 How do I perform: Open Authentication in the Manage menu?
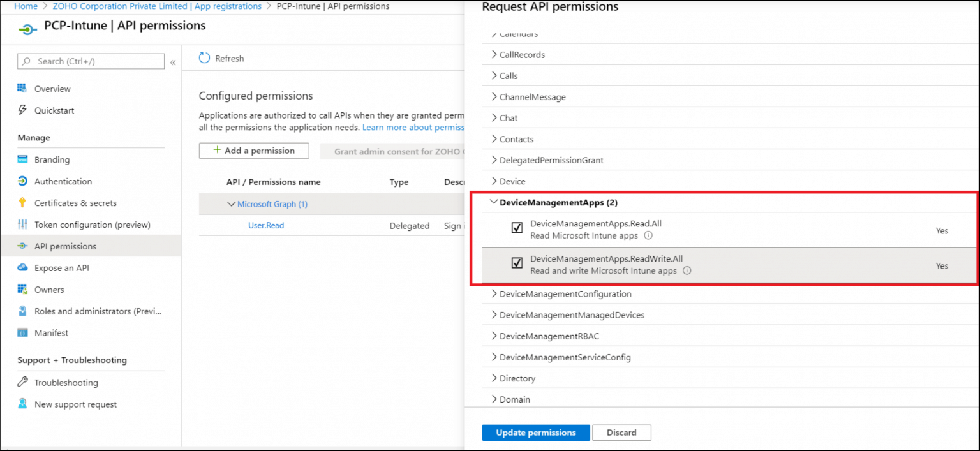pos(63,181)
